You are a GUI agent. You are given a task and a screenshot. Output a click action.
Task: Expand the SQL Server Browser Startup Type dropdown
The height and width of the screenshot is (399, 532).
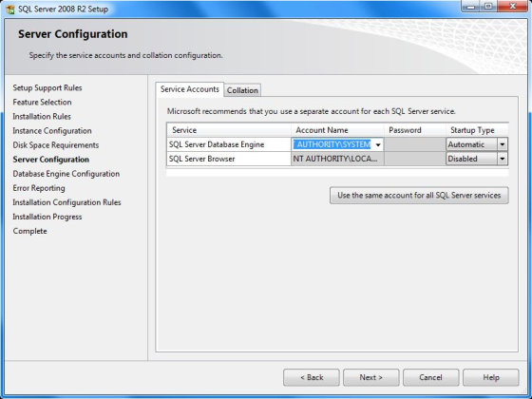pyautogui.click(x=503, y=159)
